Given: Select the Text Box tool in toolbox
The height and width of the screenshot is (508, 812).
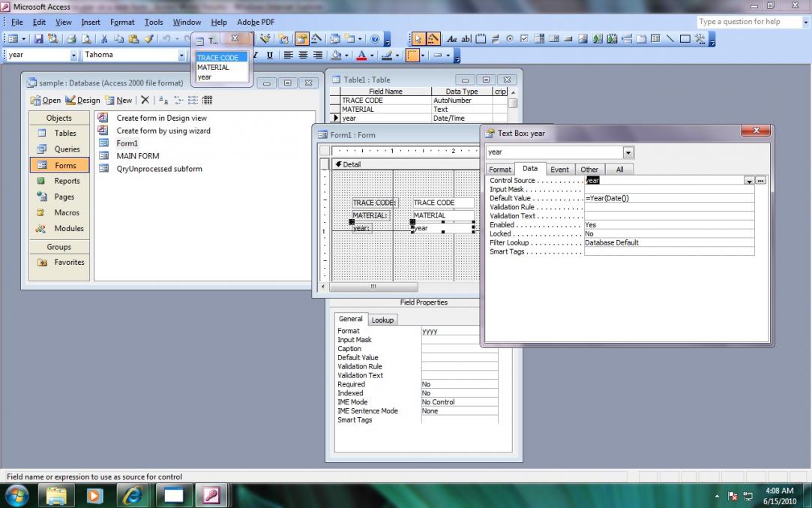Looking at the screenshot, I should (466, 39).
